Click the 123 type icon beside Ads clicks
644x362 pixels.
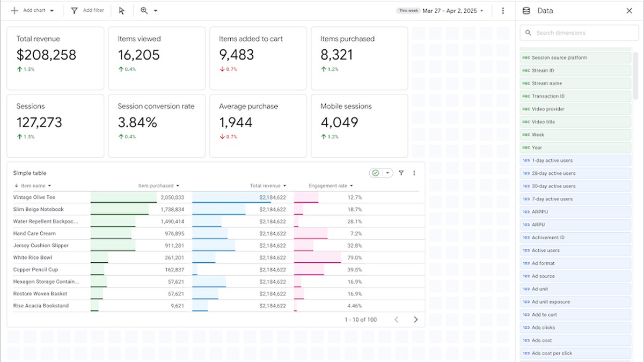click(526, 328)
